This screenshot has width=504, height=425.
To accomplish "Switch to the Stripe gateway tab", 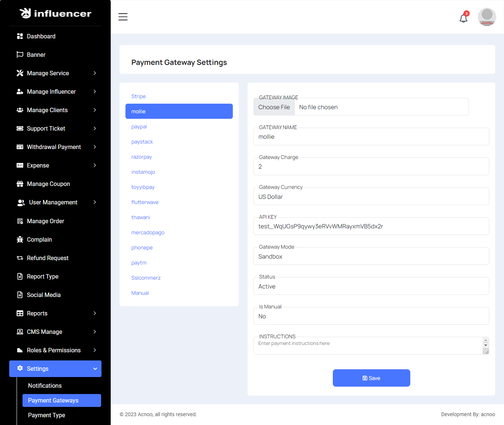I will click(x=138, y=96).
